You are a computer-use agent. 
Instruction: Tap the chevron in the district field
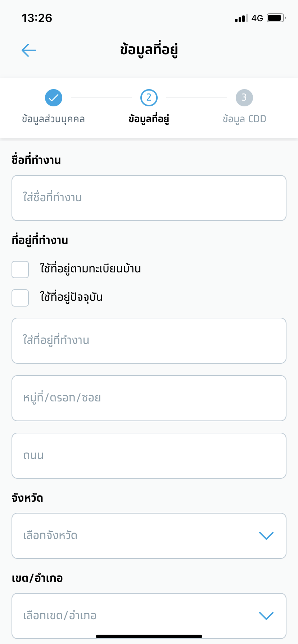tap(266, 616)
